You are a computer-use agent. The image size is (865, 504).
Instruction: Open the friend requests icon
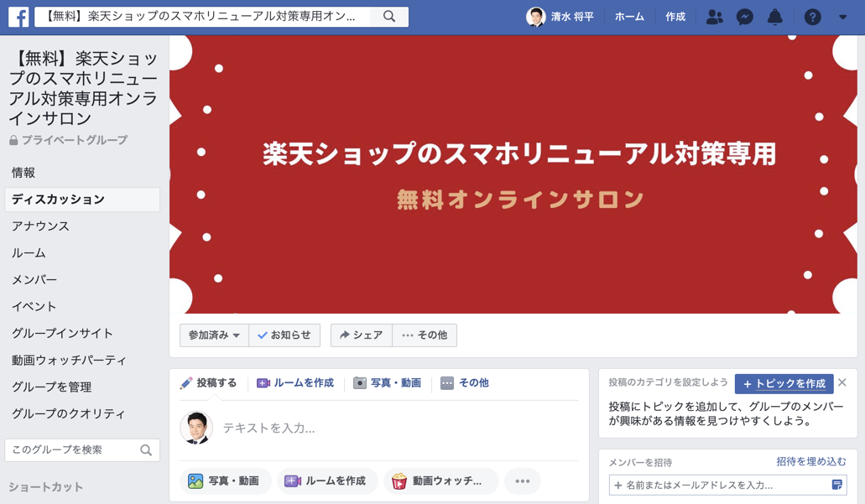pos(714,17)
